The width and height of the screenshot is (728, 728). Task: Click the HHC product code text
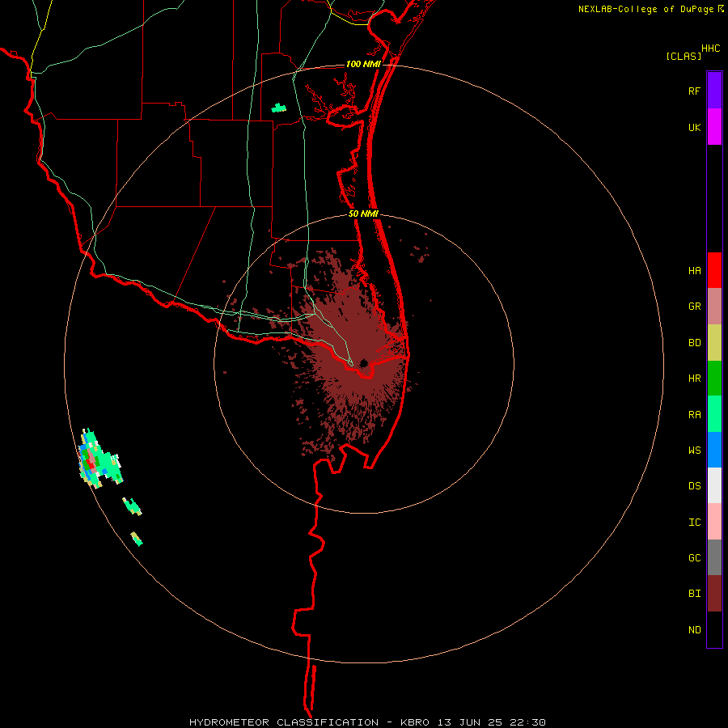pyautogui.click(x=710, y=49)
